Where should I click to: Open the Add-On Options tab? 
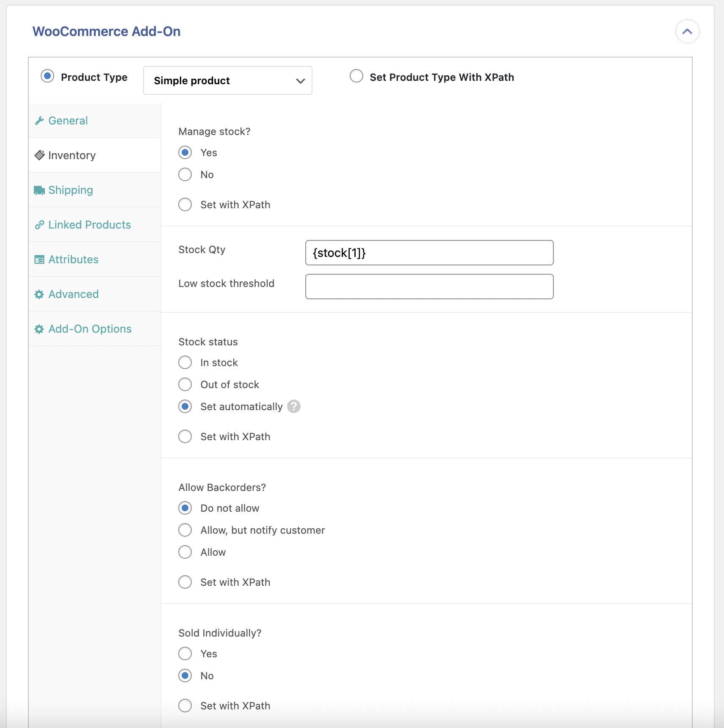coord(95,329)
